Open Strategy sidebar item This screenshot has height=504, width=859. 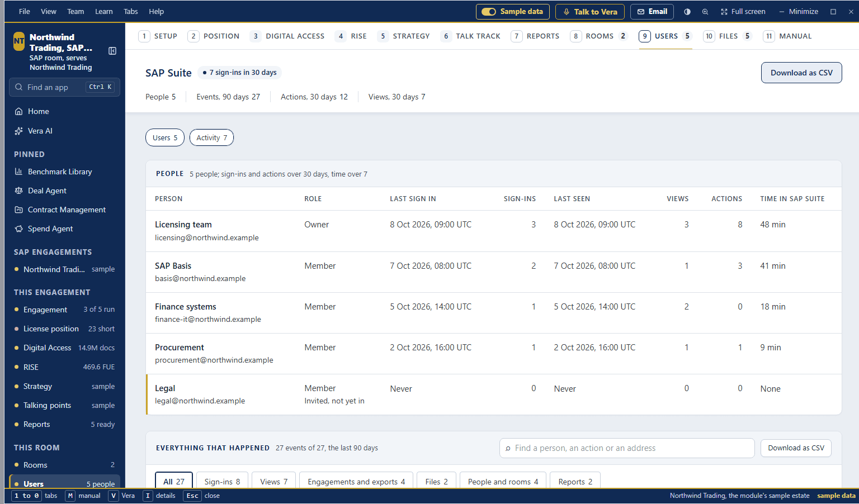point(65,386)
